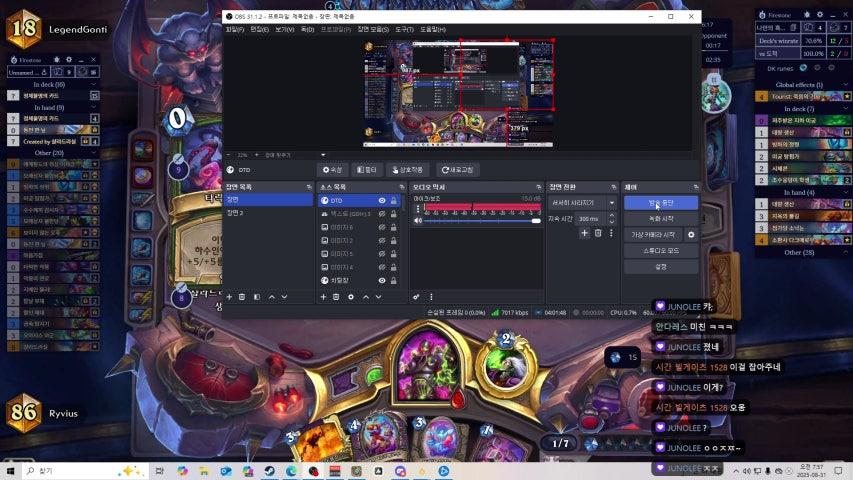Collapse Other (20) section in left Firestone
Image resolution: width=853 pixels, height=480 pixels.
pos(93,153)
